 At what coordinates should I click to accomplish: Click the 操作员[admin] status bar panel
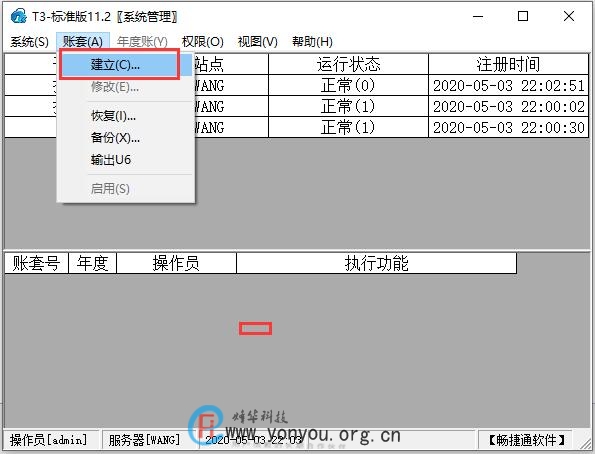click(x=49, y=440)
